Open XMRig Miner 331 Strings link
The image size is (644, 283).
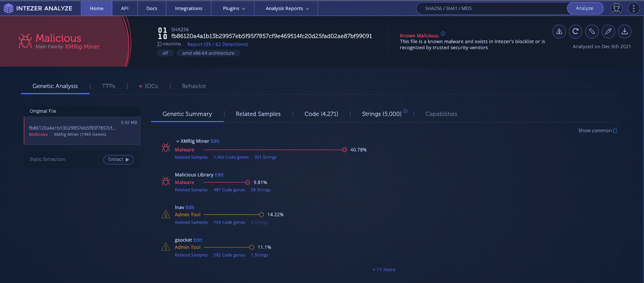[x=266, y=157]
